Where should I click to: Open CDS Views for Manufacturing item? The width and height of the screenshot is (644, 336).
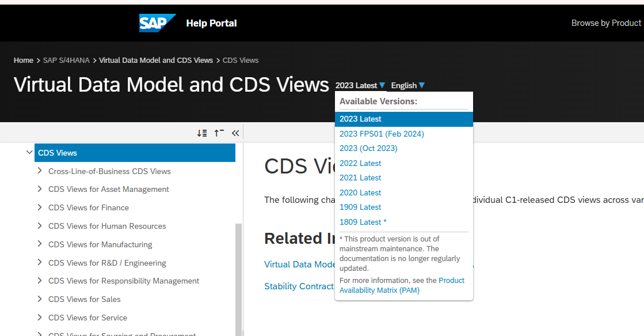tap(100, 244)
